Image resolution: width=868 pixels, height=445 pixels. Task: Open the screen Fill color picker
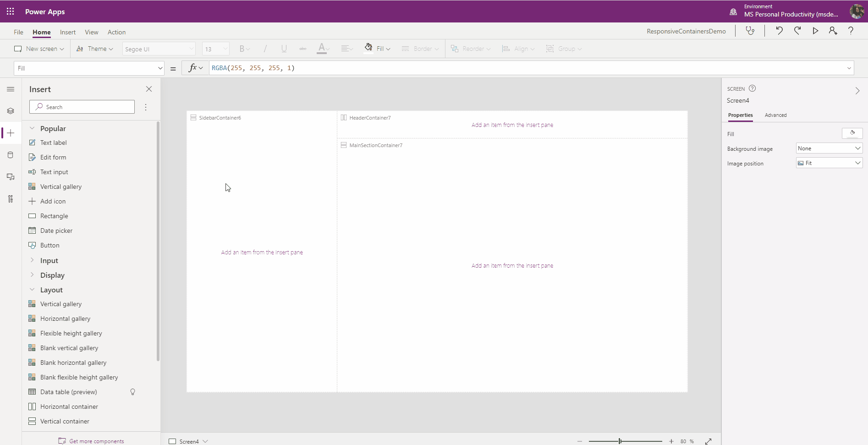852,133
